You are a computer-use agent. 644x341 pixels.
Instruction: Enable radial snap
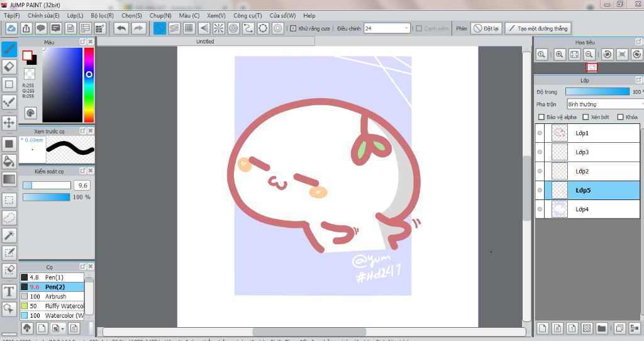pyautogui.click(x=219, y=28)
